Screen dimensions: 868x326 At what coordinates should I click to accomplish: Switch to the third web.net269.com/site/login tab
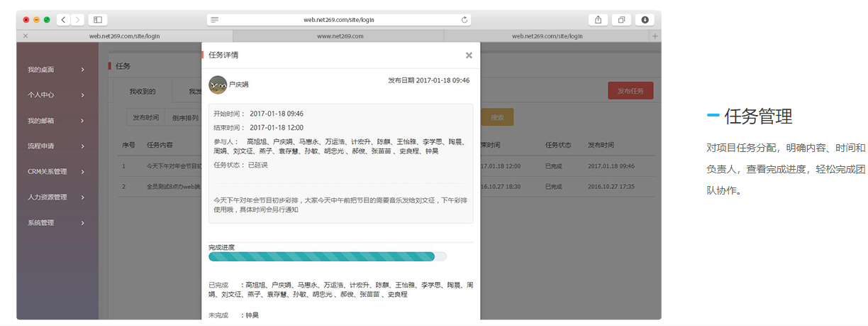click(x=547, y=36)
